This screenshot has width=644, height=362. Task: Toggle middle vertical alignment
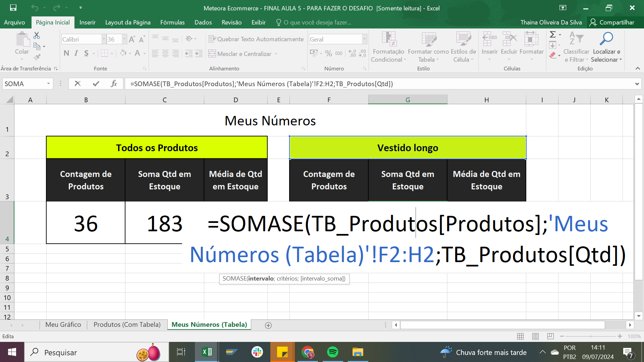[165, 38]
